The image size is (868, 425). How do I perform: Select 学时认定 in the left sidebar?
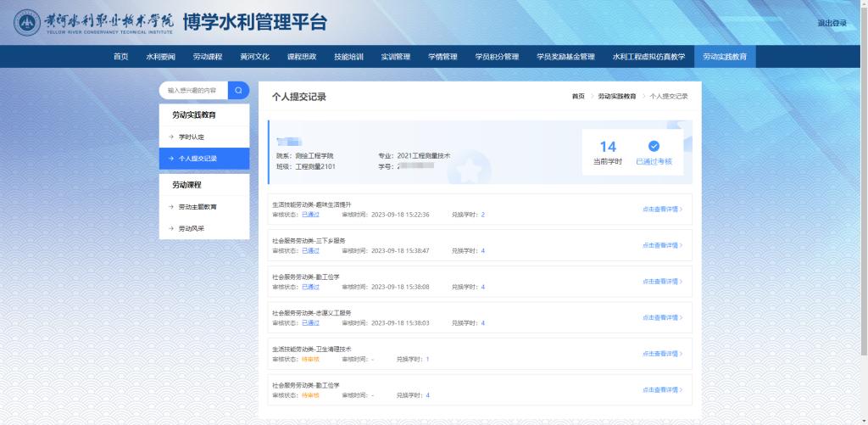tap(192, 137)
